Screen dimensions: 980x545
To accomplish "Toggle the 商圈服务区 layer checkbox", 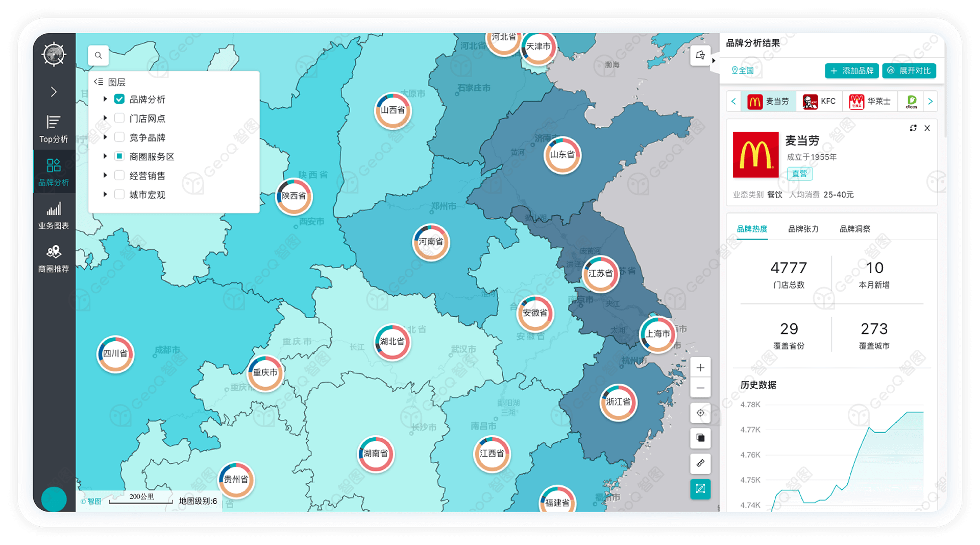I will (x=119, y=156).
